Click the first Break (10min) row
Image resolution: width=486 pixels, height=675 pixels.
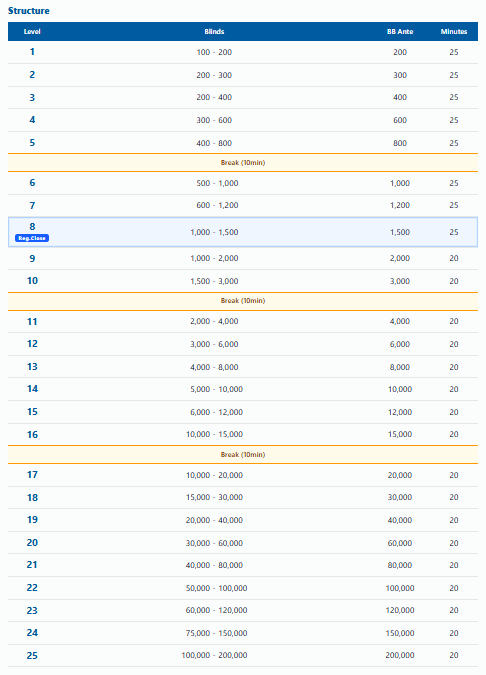[x=243, y=163]
